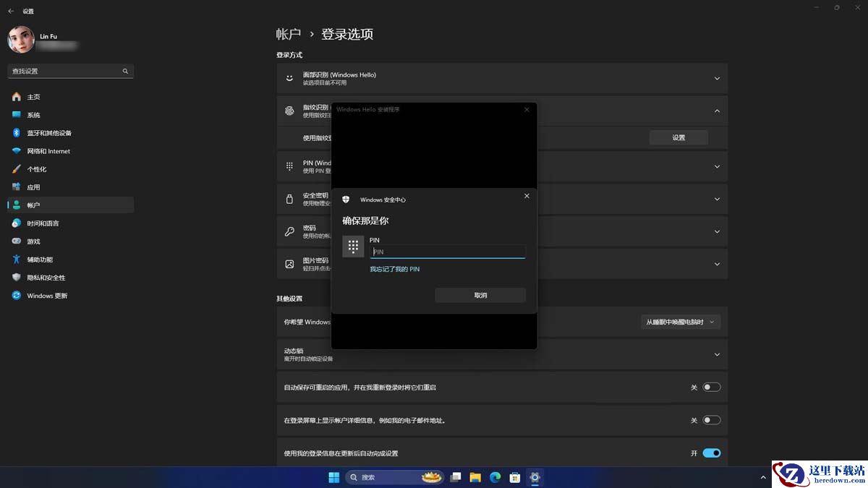
Task: Open 个性化 in the sidebar
Action: [70, 169]
